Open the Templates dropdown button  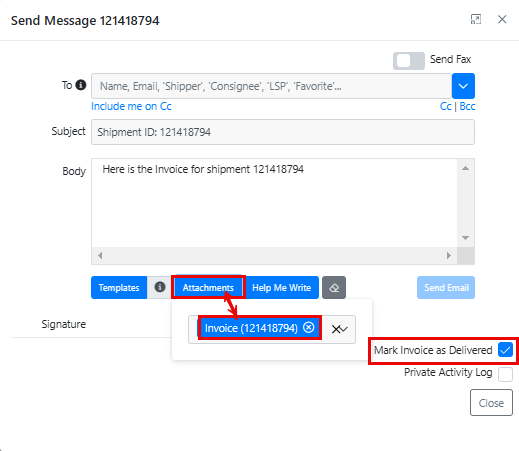119,287
